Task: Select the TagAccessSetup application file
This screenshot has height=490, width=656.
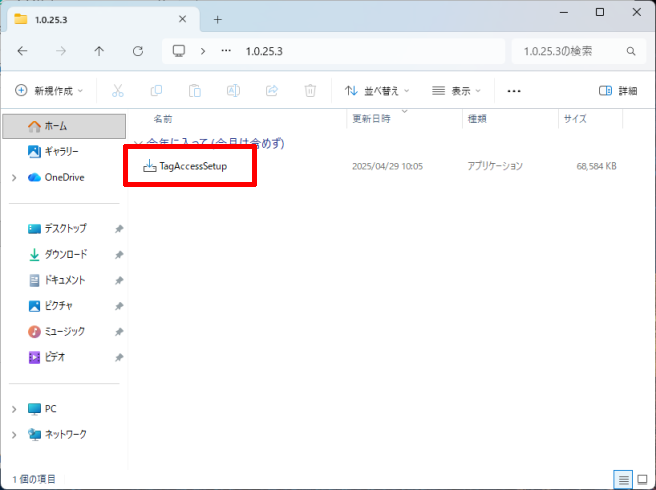Action: [x=193, y=166]
